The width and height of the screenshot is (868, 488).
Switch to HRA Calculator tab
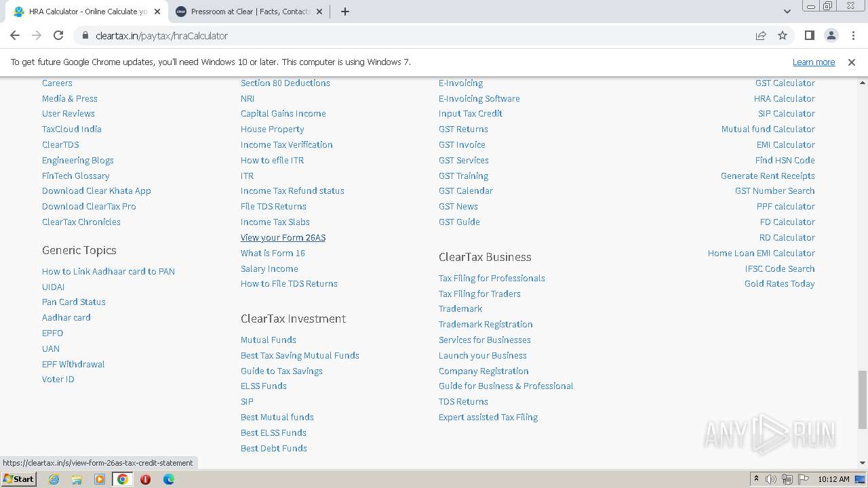tap(87, 12)
